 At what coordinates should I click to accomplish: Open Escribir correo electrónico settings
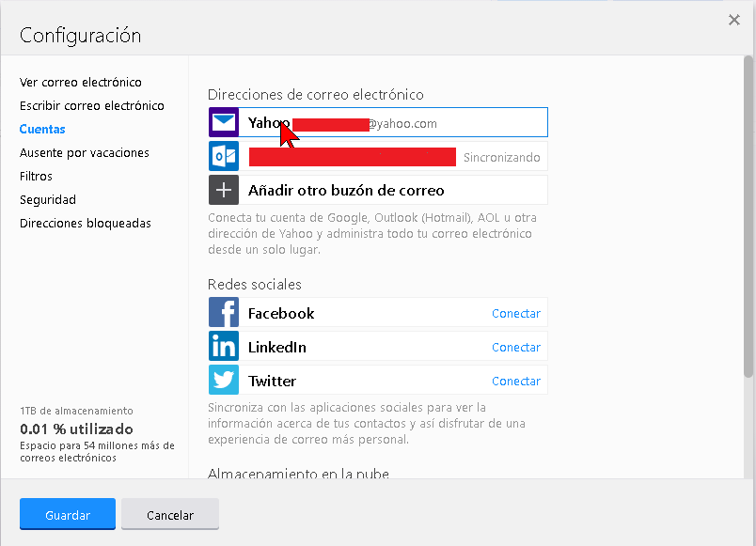92,105
